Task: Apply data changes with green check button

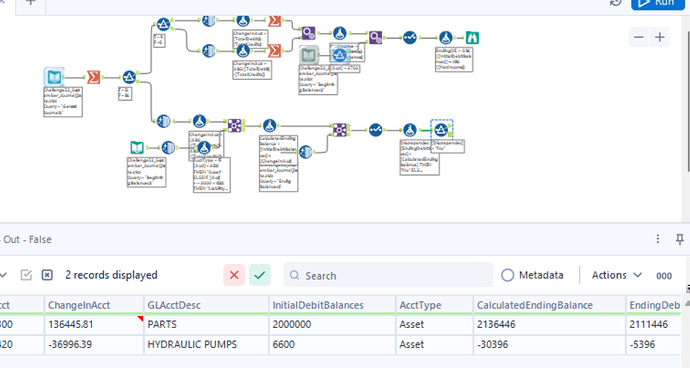Action: point(260,275)
